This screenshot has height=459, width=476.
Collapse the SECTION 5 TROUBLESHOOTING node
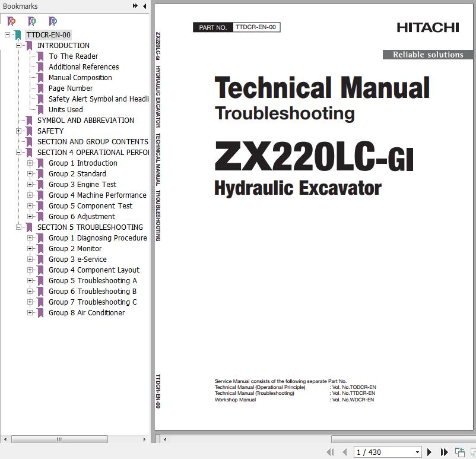click(18, 227)
